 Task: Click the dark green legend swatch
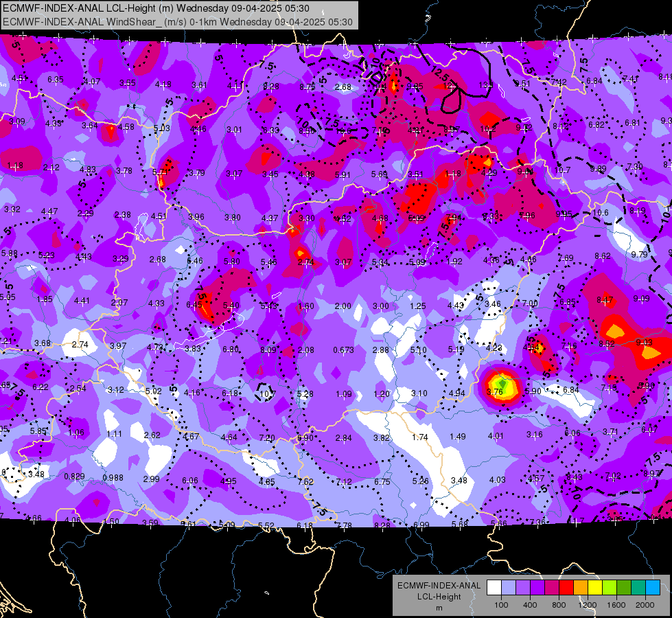623,587
